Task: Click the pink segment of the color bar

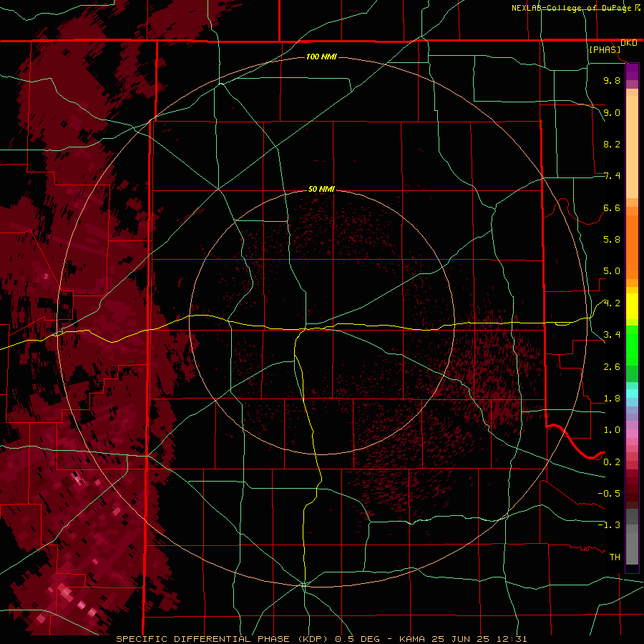Action: tap(632, 434)
